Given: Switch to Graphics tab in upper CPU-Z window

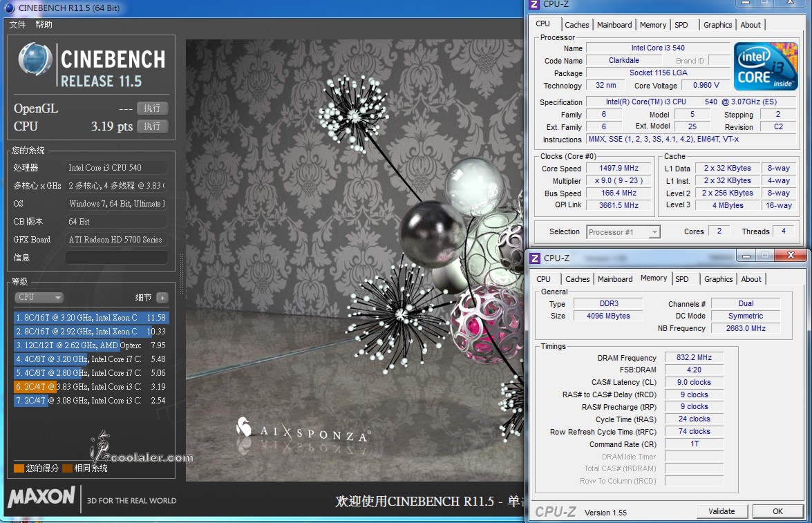Looking at the screenshot, I should (x=718, y=25).
